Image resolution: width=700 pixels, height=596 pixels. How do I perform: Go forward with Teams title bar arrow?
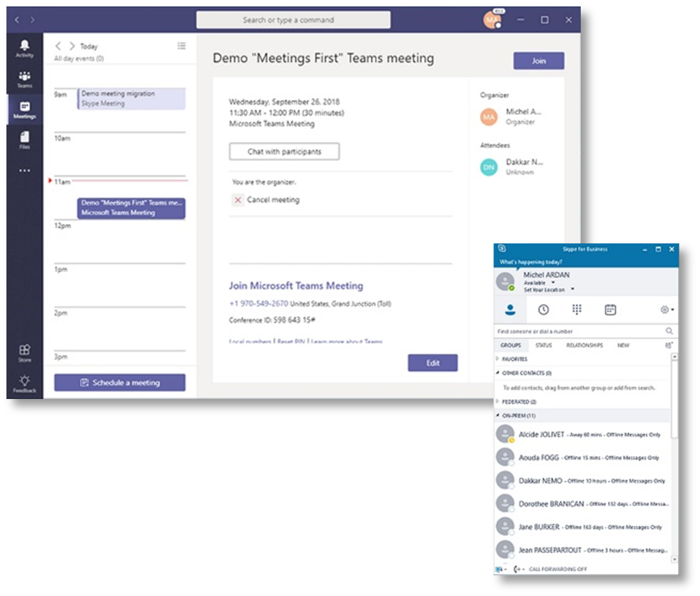[x=33, y=20]
